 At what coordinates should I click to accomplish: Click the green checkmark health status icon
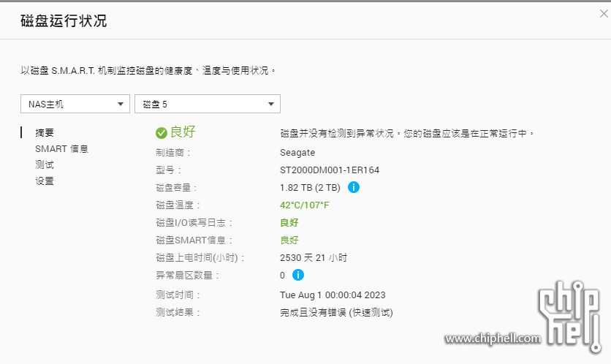tap(162, 133)
